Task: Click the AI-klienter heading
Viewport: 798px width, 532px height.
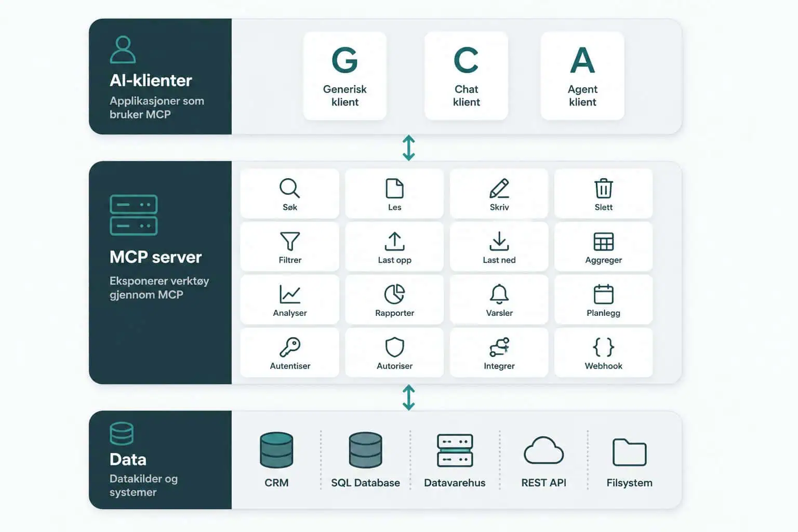Action: pyautogui.click(x=151, y=81)
